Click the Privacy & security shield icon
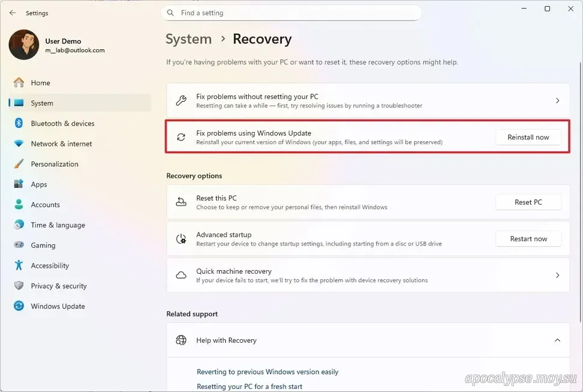The image size is (583, 392). click(19, 286)
